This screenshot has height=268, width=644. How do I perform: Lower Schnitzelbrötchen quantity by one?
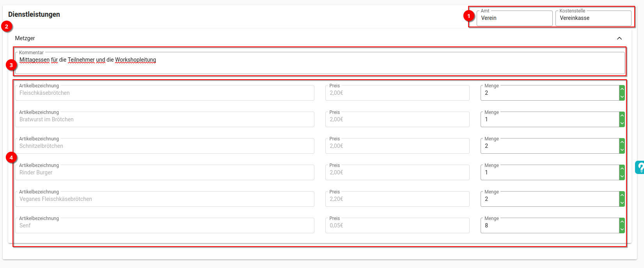pyautogui.click(x=622, y=150)
